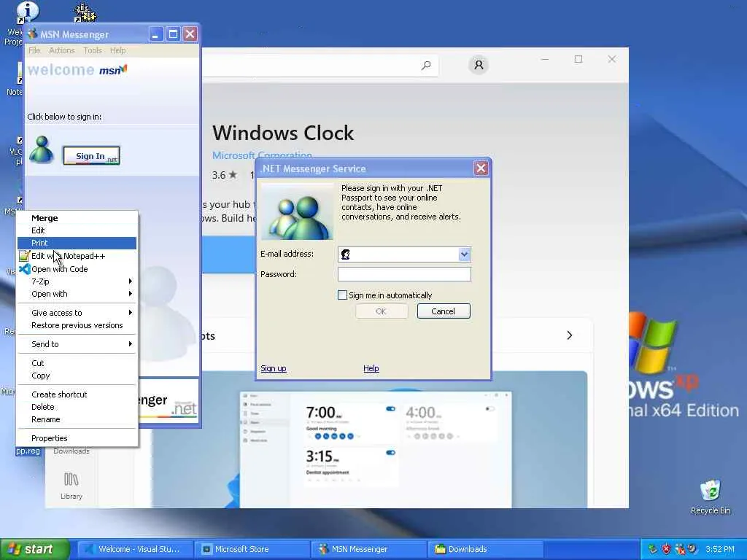Open the Actions menu in MSN Messenger

61,50
